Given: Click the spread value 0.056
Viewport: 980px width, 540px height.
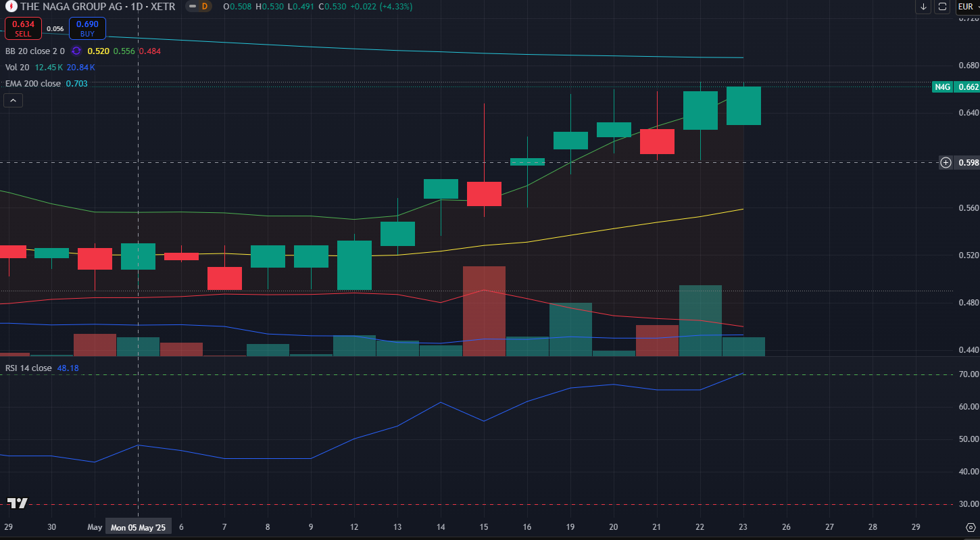Looking at the screenshot, I should coord(55,29).
